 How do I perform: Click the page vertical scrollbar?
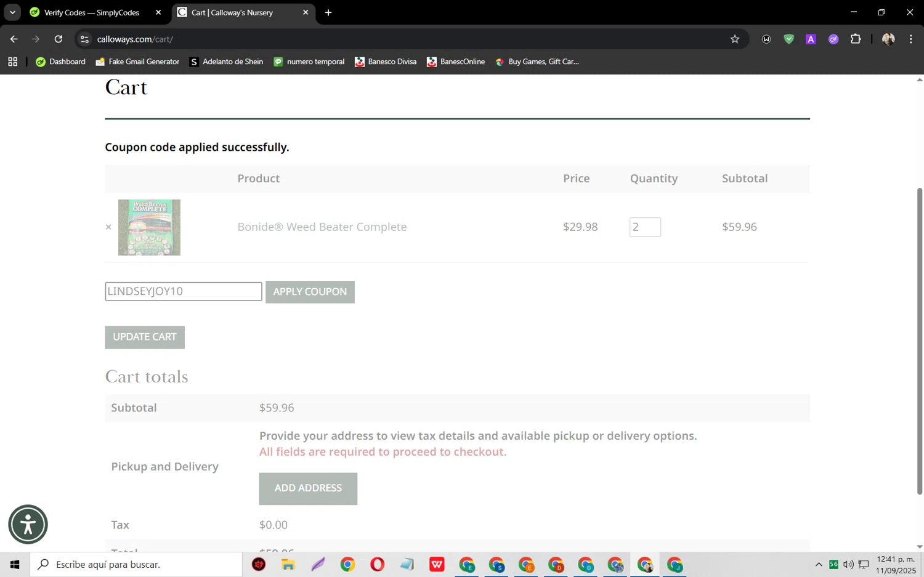coord(920,341)
